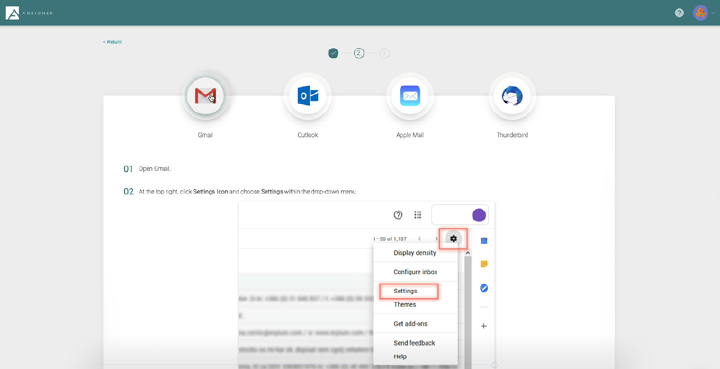Select the completed step one checkmark
720x369 pixels.
(333, 53)
